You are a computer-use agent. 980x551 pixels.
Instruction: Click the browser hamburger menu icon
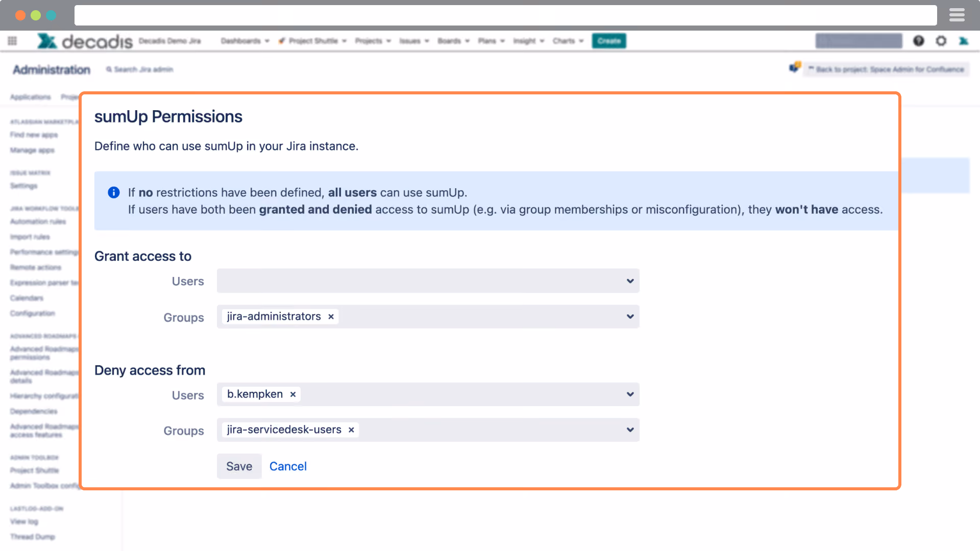click(x=957, y=15)
